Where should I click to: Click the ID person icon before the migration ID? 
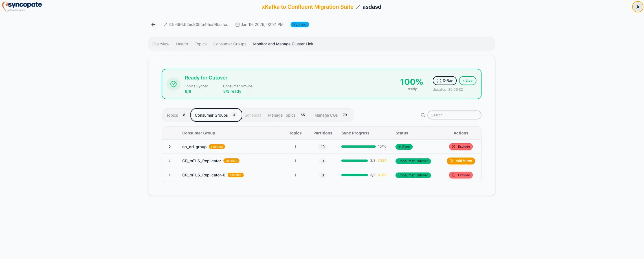click(x=166, y=25)
